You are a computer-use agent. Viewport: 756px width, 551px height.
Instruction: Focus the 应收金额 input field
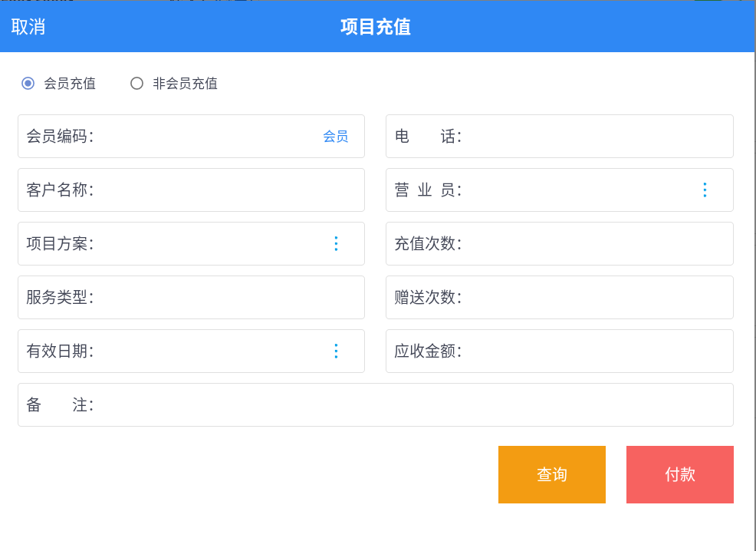[x=559, y=351]
